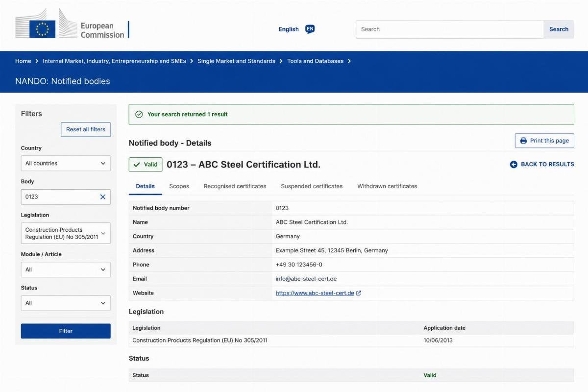
Task: Expand the Module / Article dropdown
Action: [66, 269]
